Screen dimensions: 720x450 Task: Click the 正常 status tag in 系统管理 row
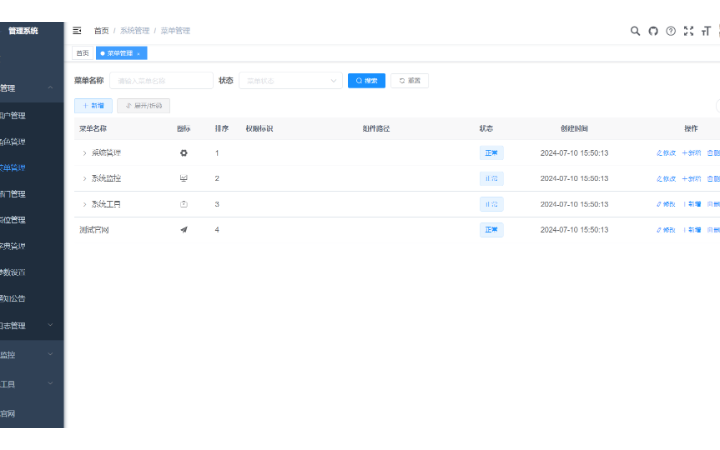491,153
